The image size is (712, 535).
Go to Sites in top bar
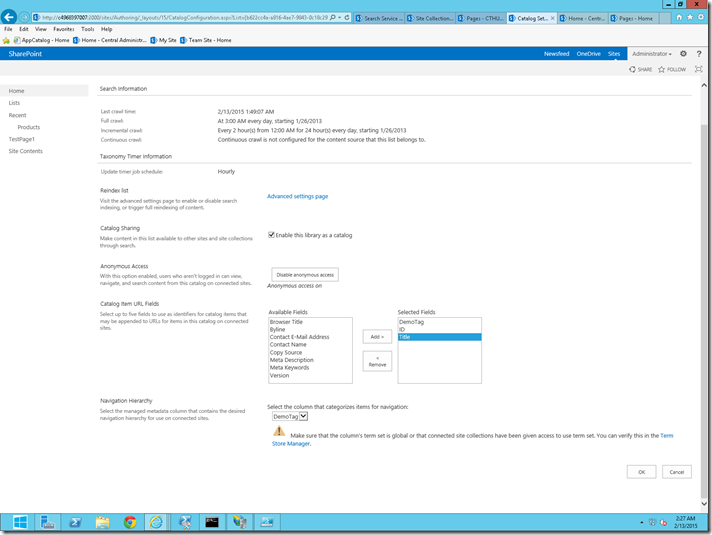pos(614,54)
